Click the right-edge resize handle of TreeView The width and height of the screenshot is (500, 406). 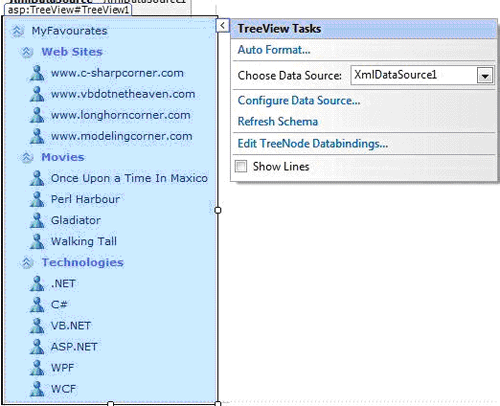[218, 210]
